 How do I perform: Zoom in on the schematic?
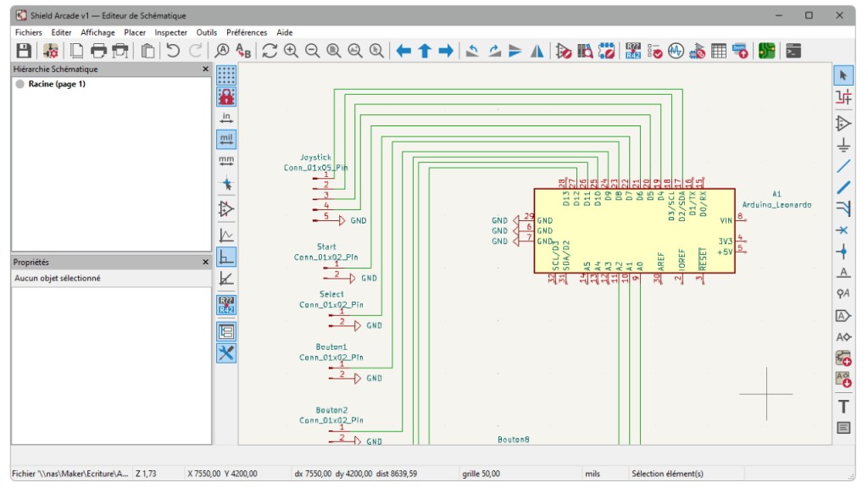pyautogui.click(x=291, y=52)
